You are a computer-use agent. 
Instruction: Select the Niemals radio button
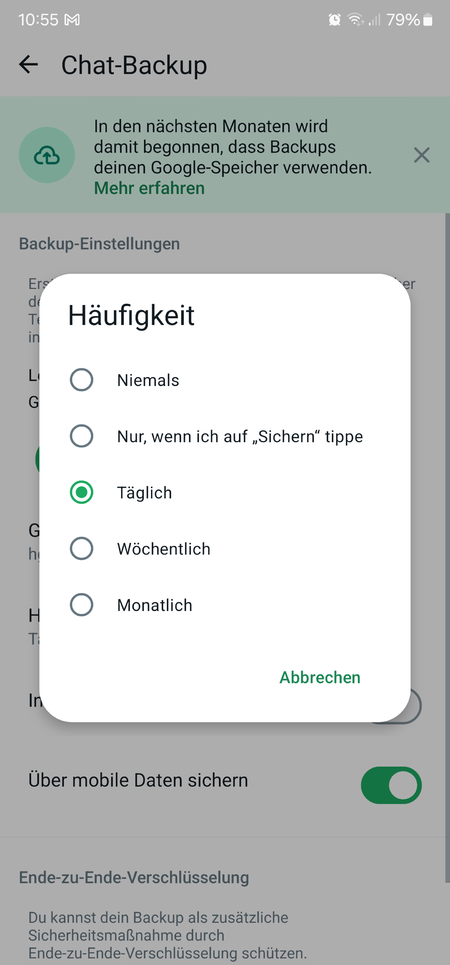point(81,380)
